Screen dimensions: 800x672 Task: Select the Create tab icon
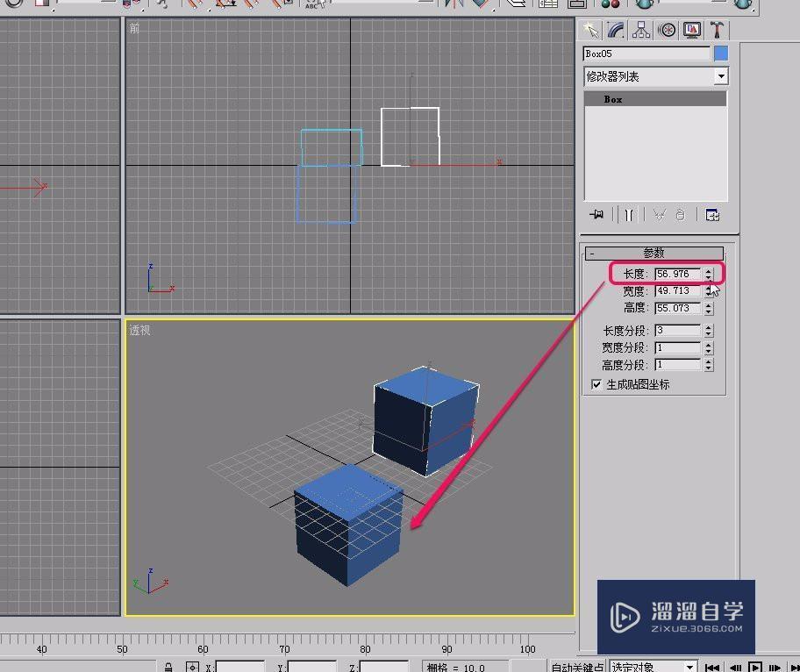click(594, 30)
